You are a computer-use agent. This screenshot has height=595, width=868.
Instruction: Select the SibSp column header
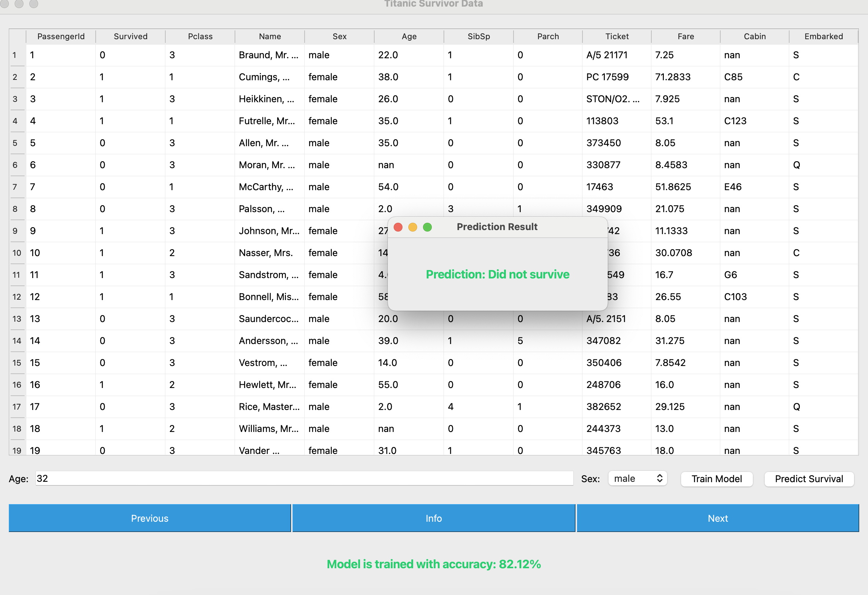pos(479,37)
